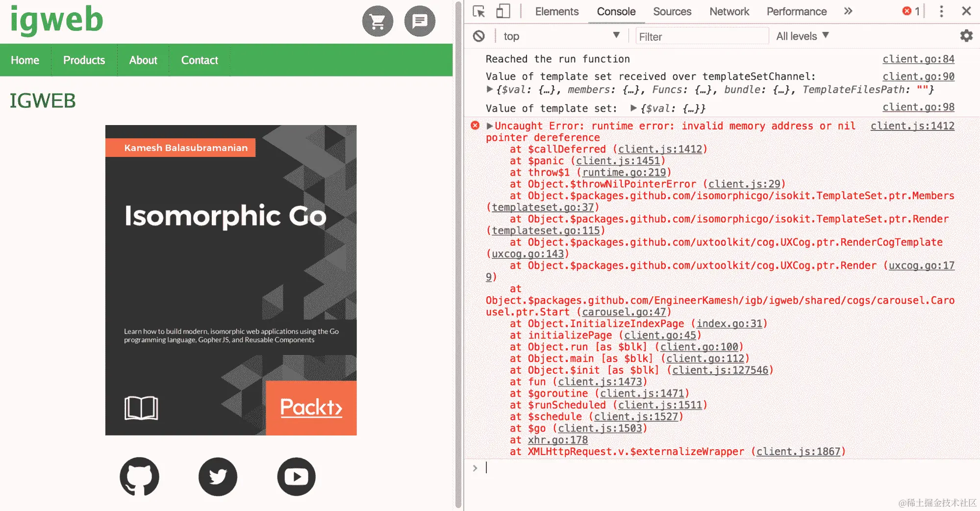Image resolution: width=980 pixels, height=511 pixels.
Task: Click the IGWEB page heading
Action: click(43, 101)
